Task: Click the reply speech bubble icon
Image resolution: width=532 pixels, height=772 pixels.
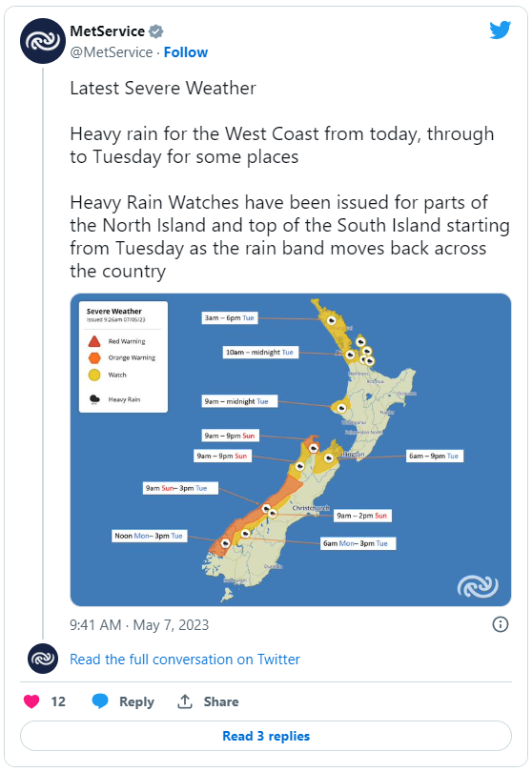Action: (x=100, y=701)
